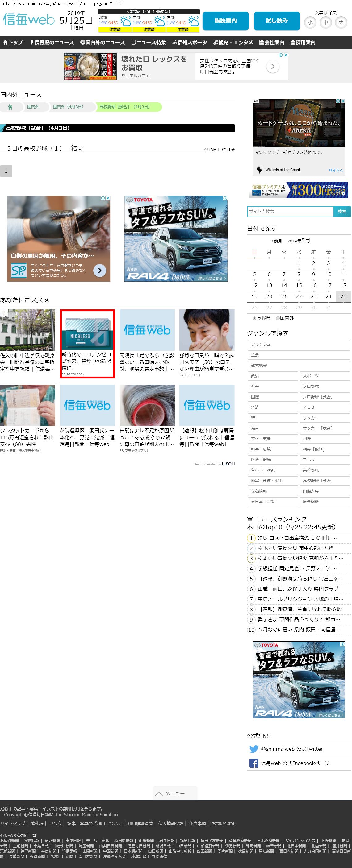Open the 購読案内 subscription button
This screenshot has width=352, height=868.
(226, 21)
